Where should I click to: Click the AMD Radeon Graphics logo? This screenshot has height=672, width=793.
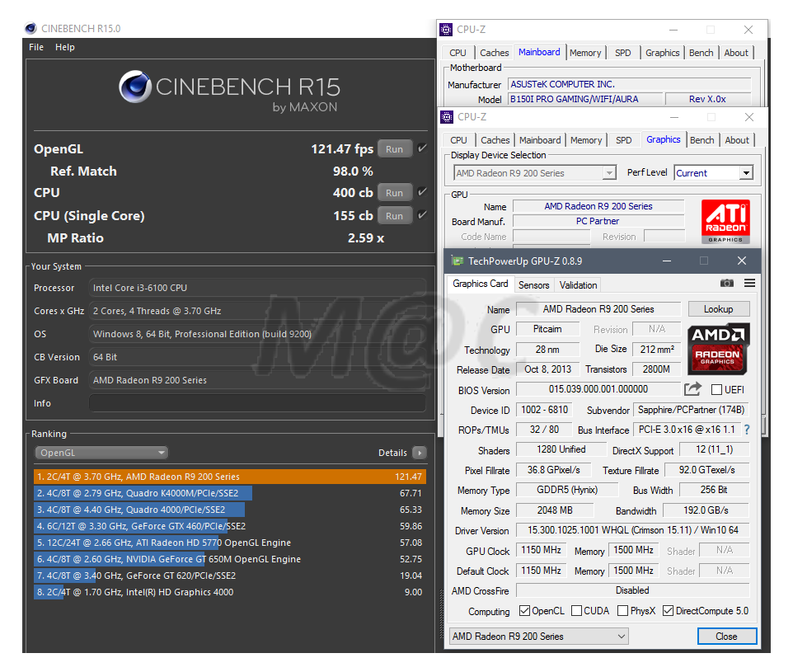pyautogui.click(x=717, y=349)
